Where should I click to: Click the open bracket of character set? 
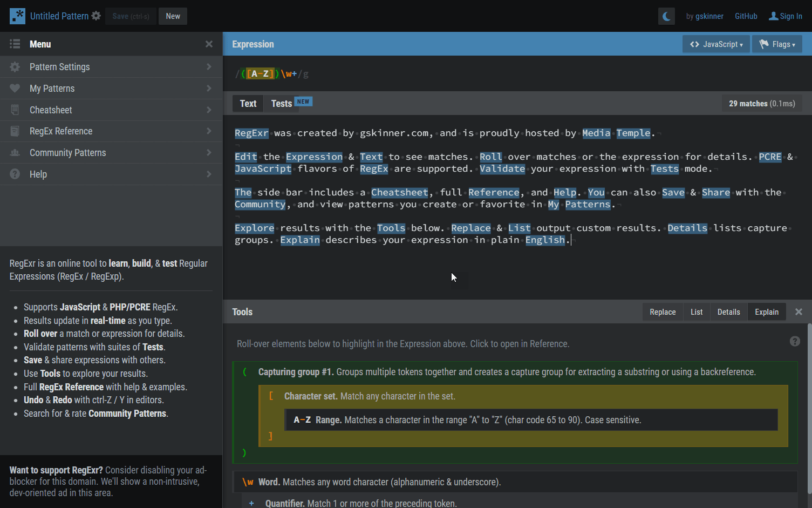(x=271, y=396)
